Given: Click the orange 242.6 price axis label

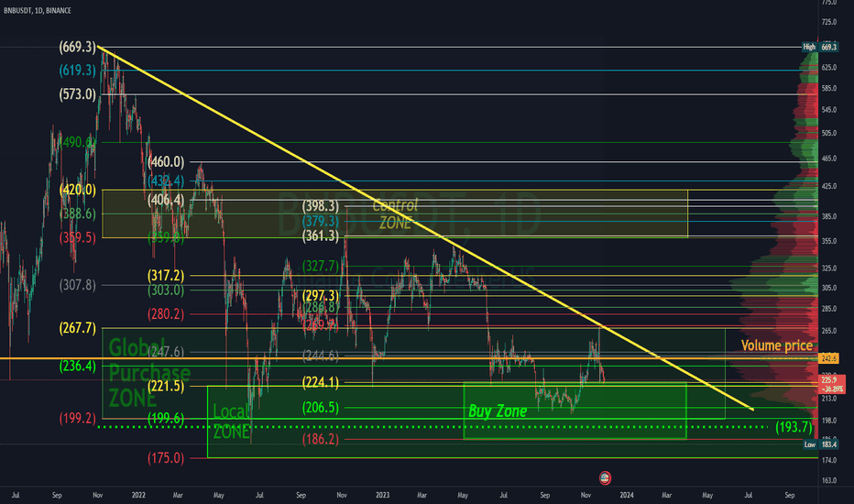Looking at the screenshot, I should [x=828, y=358].
